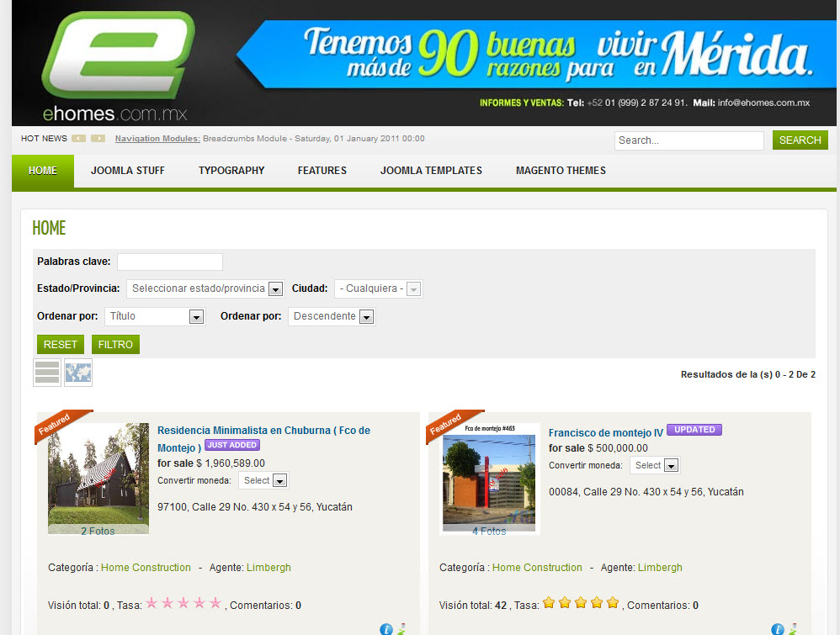The image size is (840, 635).
Task: Click the green SEARCH button
Action: pos(800,140)
